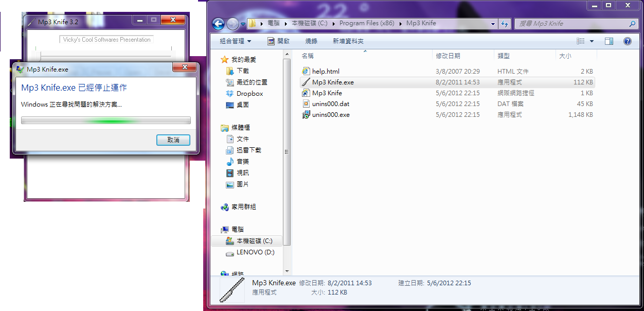Sort files by 類型 column
Viewport: 644px width, 311px height.
point(503,56)
